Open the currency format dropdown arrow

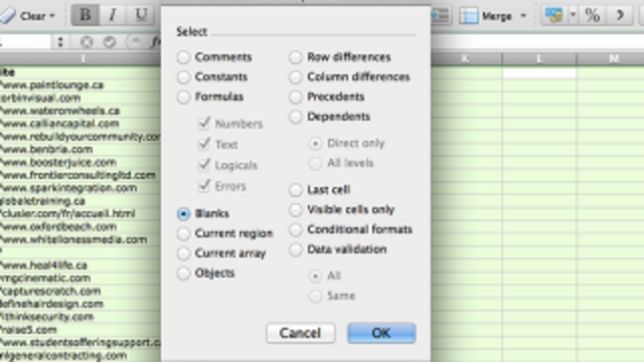click(x=572, y=16)
